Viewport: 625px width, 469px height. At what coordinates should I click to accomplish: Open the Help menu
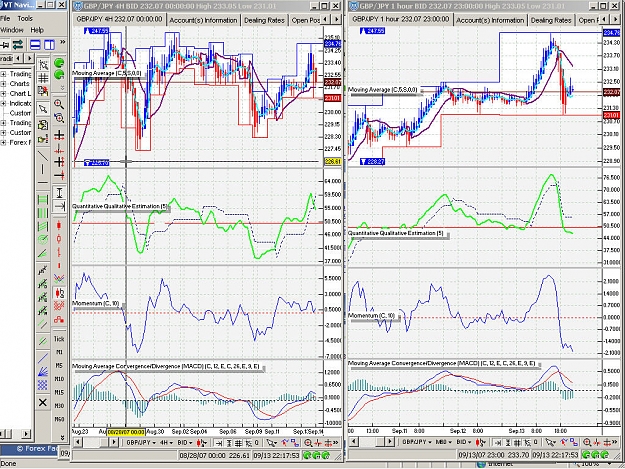(x=37, y=30)
